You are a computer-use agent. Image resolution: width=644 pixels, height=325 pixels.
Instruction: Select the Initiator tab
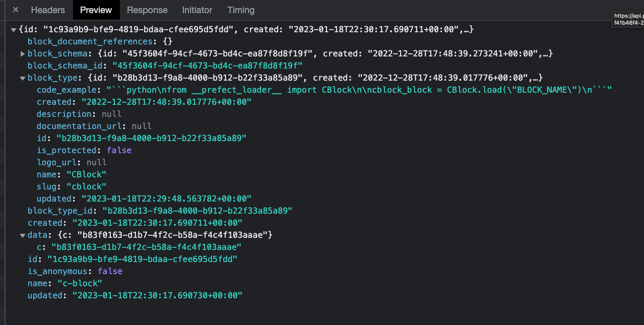pos(197,10)
